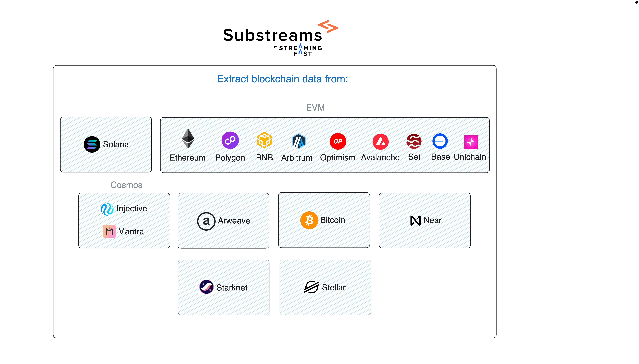
Task: Select the purple Polygon icon
Action: [230, 140]
